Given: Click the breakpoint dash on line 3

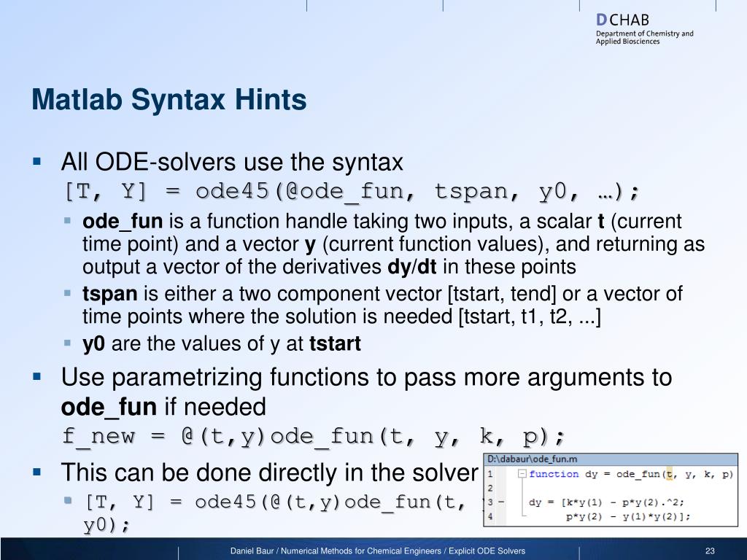Looking at the screenshot, I should coord(500,502).
